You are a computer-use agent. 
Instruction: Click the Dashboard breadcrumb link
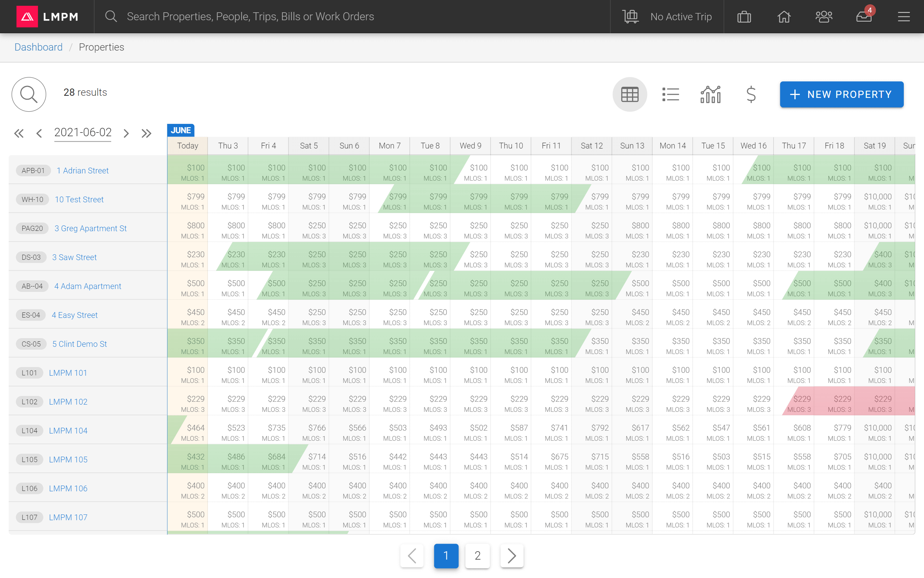[x=38, y=47]
